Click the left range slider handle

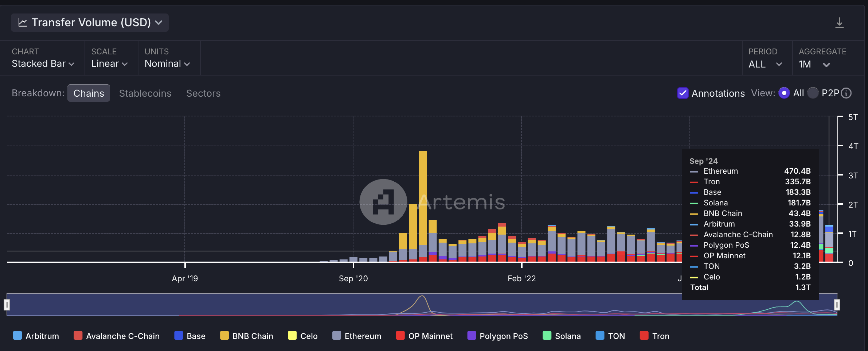[x=7, y=304]
